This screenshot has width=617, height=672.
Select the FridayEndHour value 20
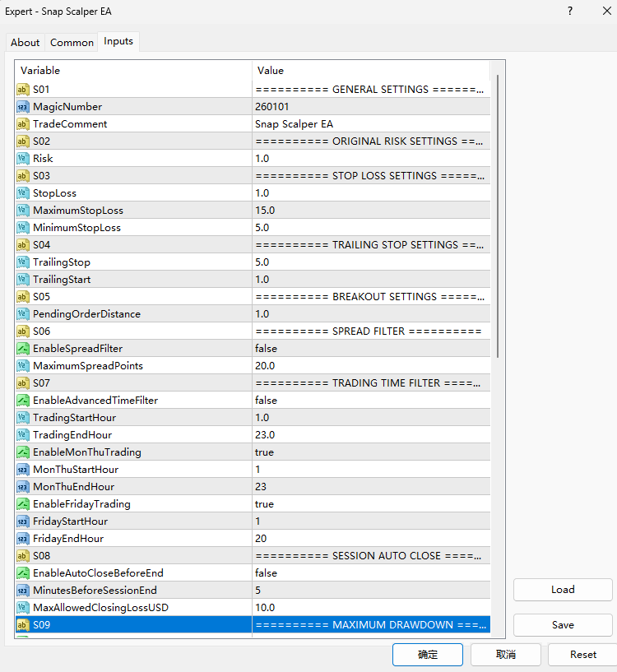261,539
